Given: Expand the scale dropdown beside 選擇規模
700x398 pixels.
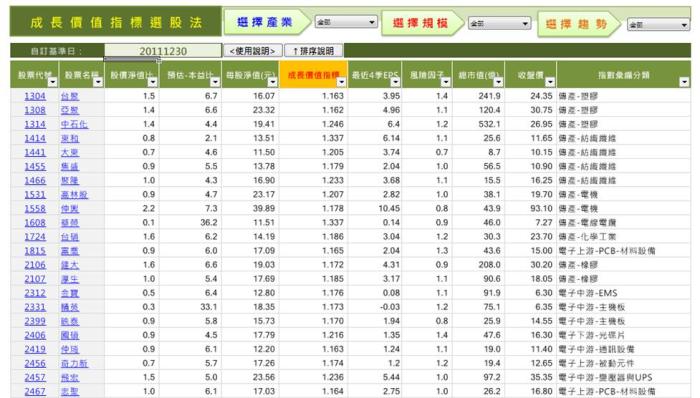Looking at the screenshot, I should pos(500,24).
